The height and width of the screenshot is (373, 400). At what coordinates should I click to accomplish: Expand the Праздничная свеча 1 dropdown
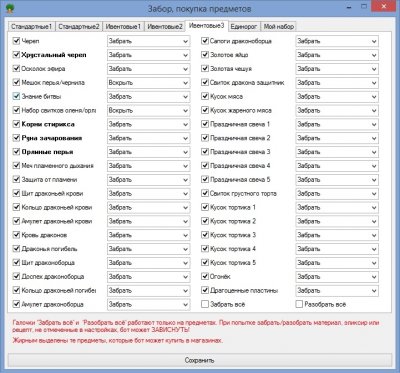click(337, 124)
